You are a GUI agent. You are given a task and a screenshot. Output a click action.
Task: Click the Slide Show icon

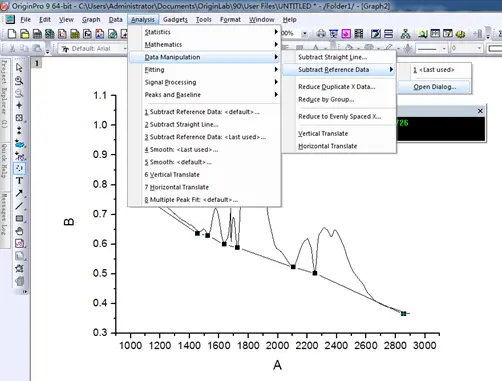click(x=333, y=33)
